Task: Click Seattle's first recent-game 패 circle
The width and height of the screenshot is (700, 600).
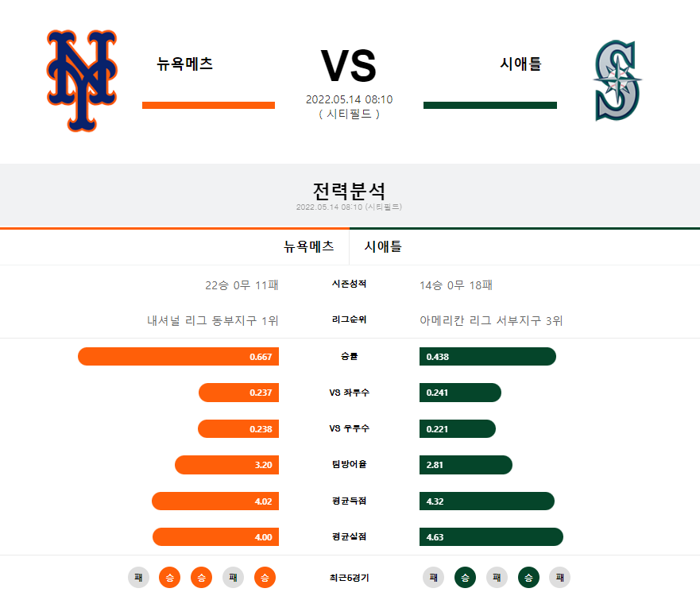Action: click(x=434, y=577)
